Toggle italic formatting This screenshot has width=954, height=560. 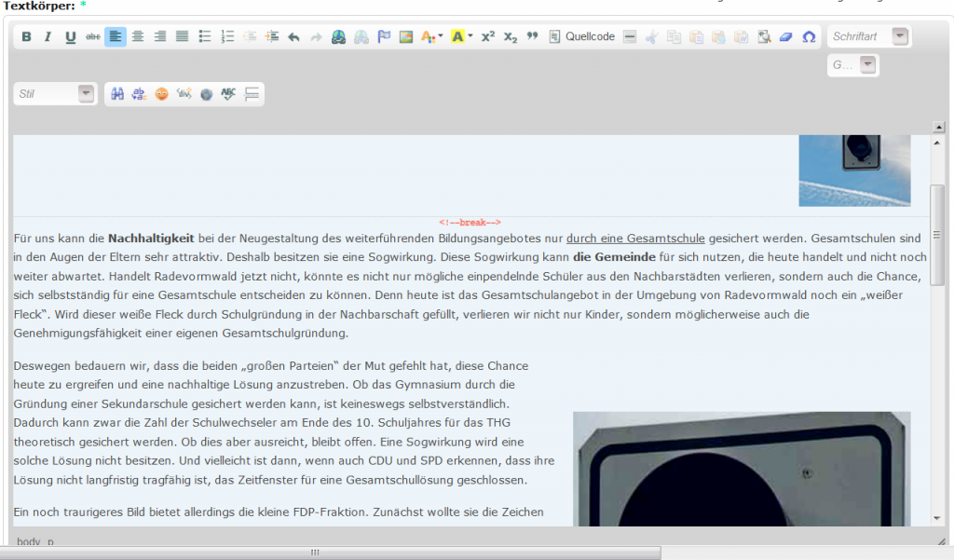[48, 37]
